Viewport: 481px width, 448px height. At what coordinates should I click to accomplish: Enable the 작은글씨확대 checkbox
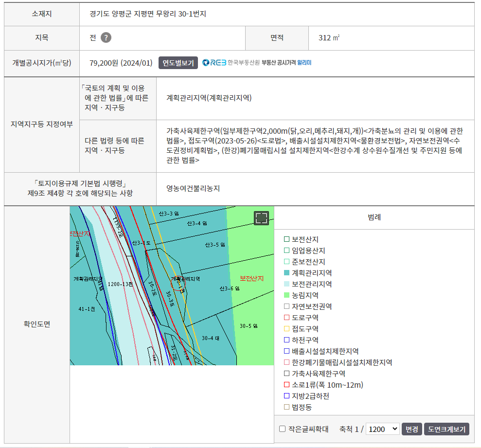tap(282, 429)
